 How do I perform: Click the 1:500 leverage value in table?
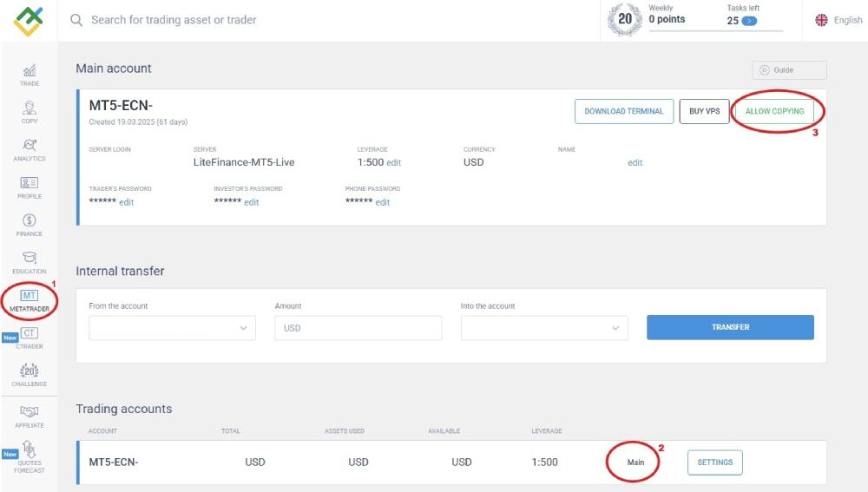click(545, 462)
